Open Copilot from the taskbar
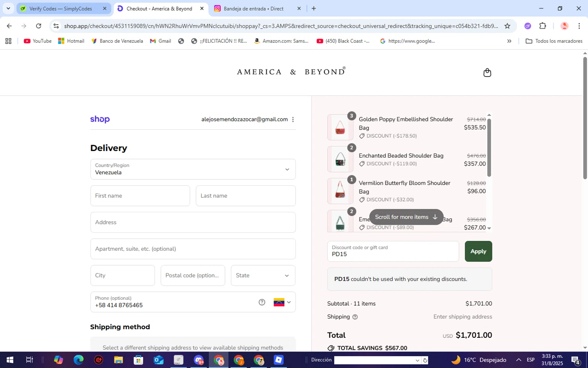The image size is (588, 368). pyautogui.click(x=58, y=360)
